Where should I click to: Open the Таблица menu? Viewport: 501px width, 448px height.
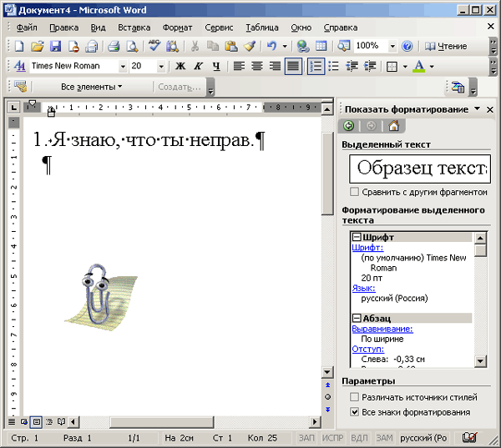tap(262, 28)
